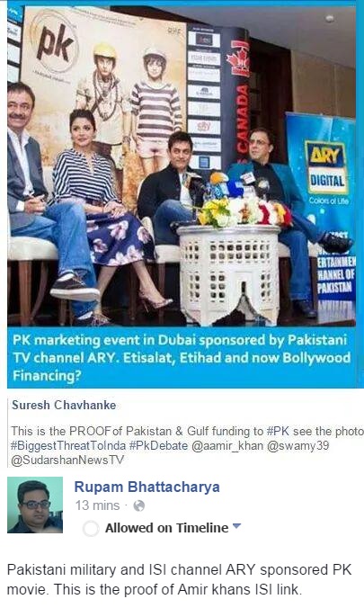This screenshot has width=364, height=608.
Task: Click the #PK hashtag
Action: (x=279, y=431)
